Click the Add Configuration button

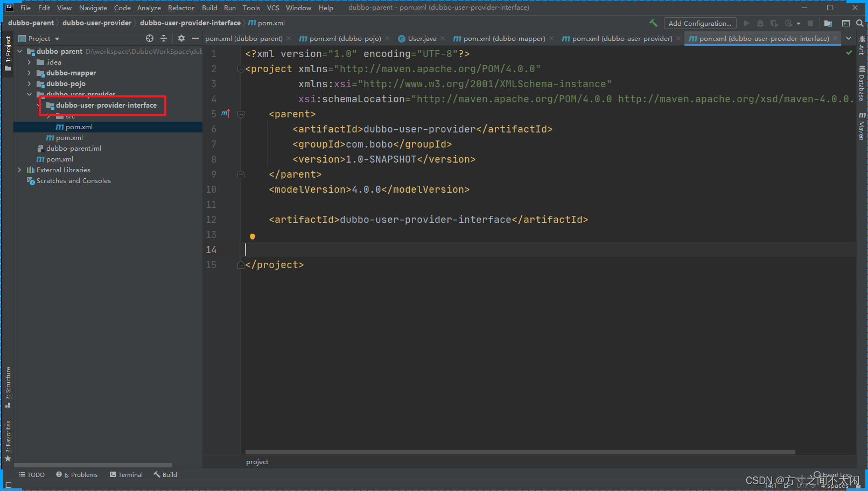click(700, 23)
